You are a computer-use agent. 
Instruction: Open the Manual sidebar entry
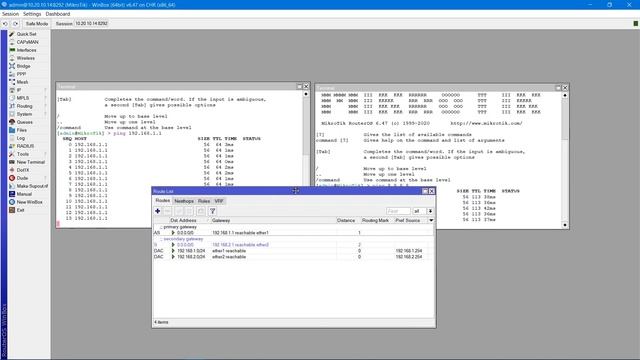coord(24,194)
